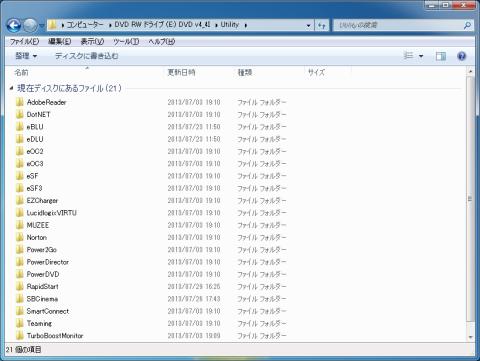This screenshot has height=361, width=480.
Task: Select the eBLU folder icon
Action: (x=20, y=127)
